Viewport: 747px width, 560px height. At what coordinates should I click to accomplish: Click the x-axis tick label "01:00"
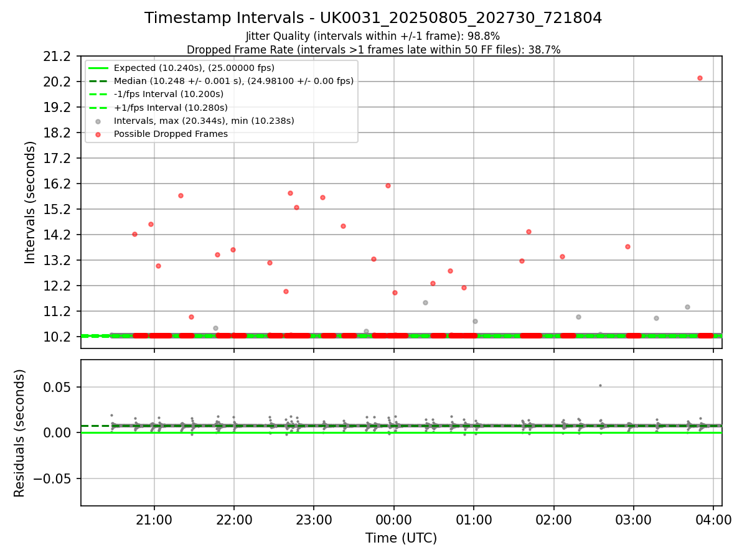[474, 520]
